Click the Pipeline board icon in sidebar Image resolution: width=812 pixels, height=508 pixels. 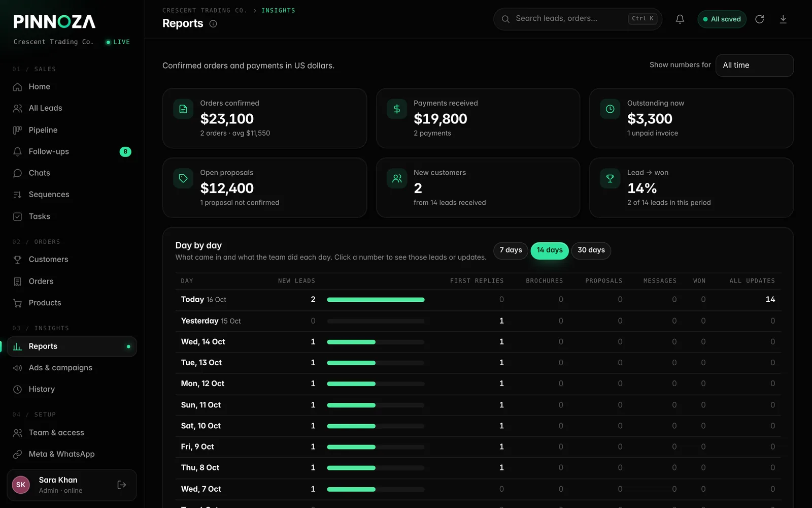click(18, 130)
